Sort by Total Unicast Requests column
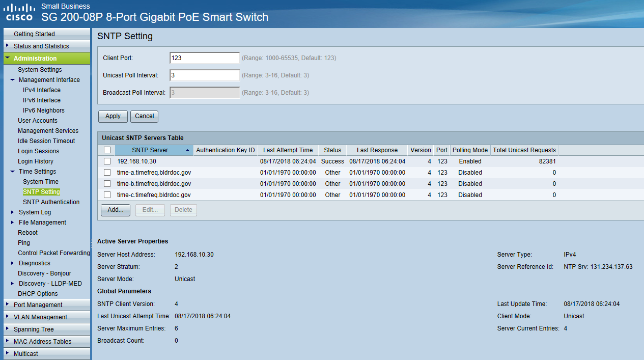 524,150
